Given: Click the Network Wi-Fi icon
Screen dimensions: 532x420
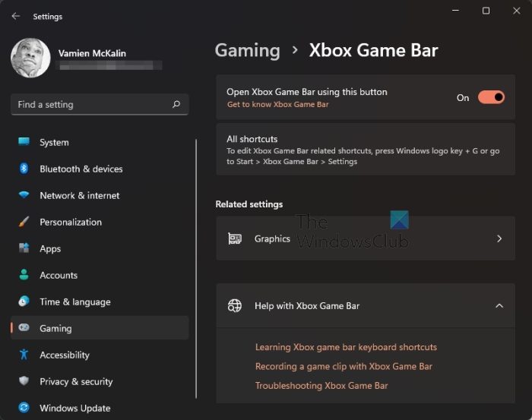Looking at the screenshot, I should click(24, 194).
